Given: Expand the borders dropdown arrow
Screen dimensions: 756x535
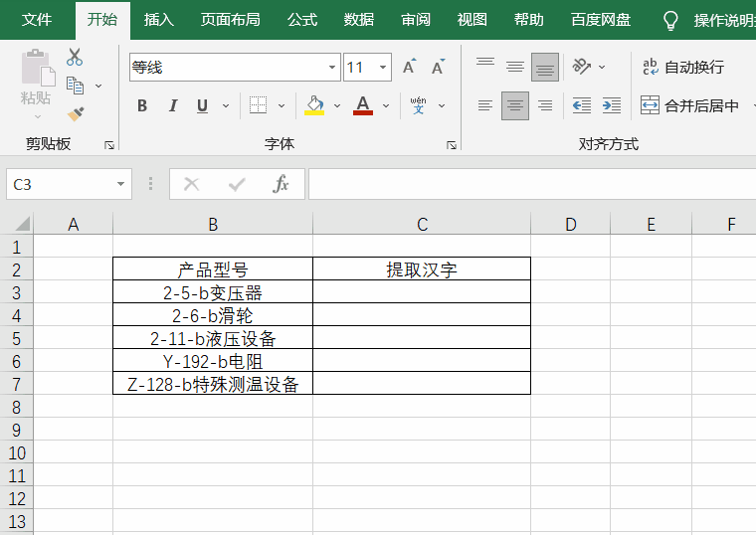Looking at the screenshot, I should [282, 105].
